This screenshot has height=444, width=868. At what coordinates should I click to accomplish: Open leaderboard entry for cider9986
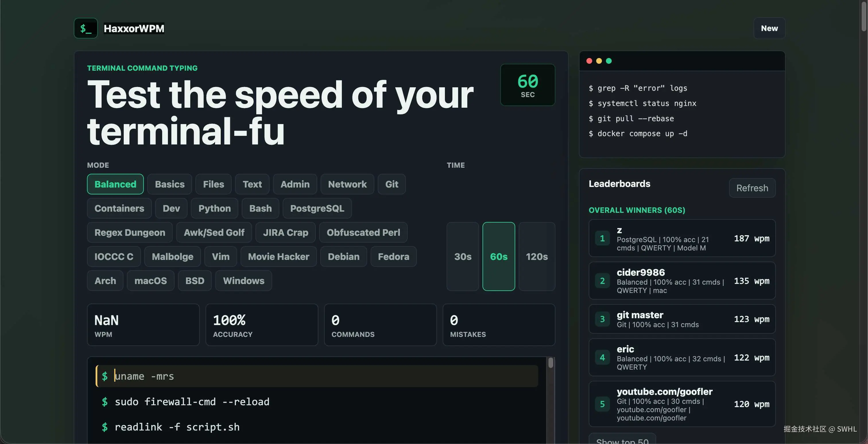click(x=682, y=281)
